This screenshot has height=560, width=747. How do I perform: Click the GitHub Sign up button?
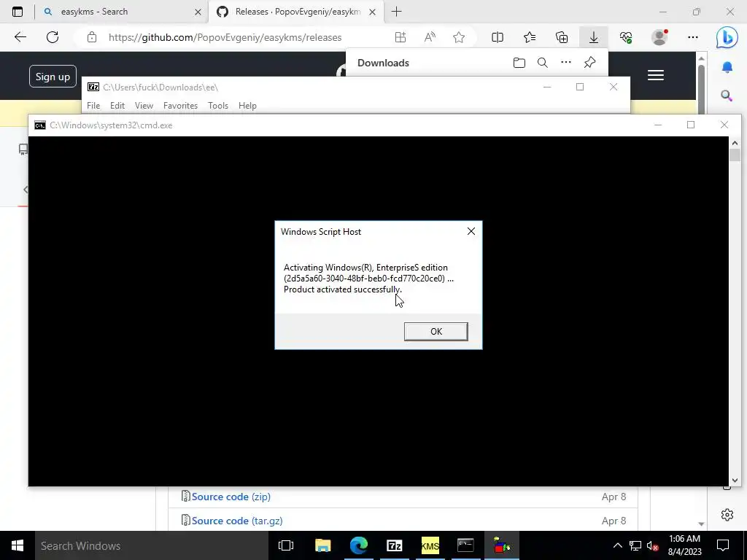tap(53, 76)
